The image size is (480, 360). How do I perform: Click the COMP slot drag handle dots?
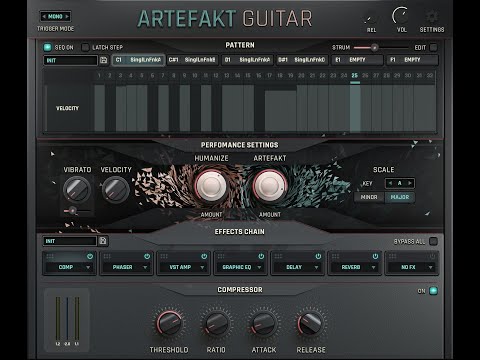[x=50, y=256]
